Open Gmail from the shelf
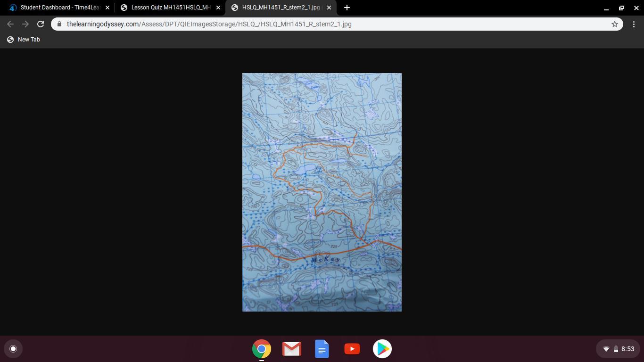644x362 pixels. pos(292,349)
